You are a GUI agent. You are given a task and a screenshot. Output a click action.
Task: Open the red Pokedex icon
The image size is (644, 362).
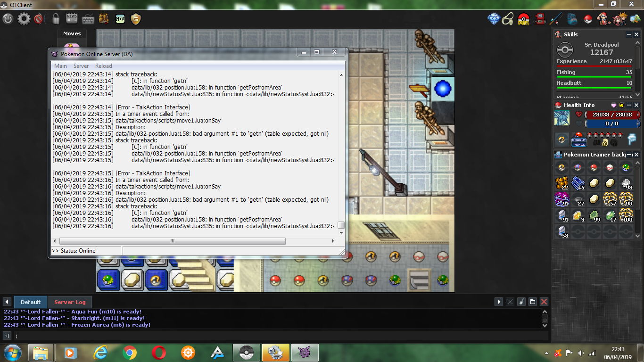pos(540,19)
